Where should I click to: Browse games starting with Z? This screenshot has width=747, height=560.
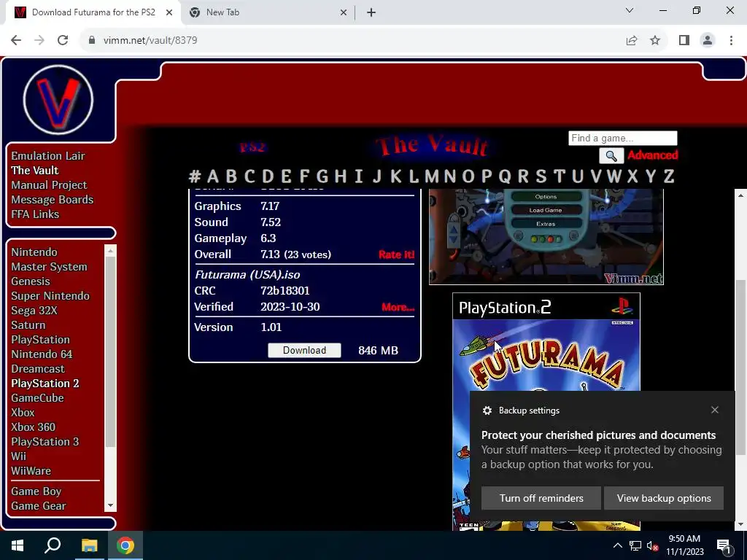point(669,176)
